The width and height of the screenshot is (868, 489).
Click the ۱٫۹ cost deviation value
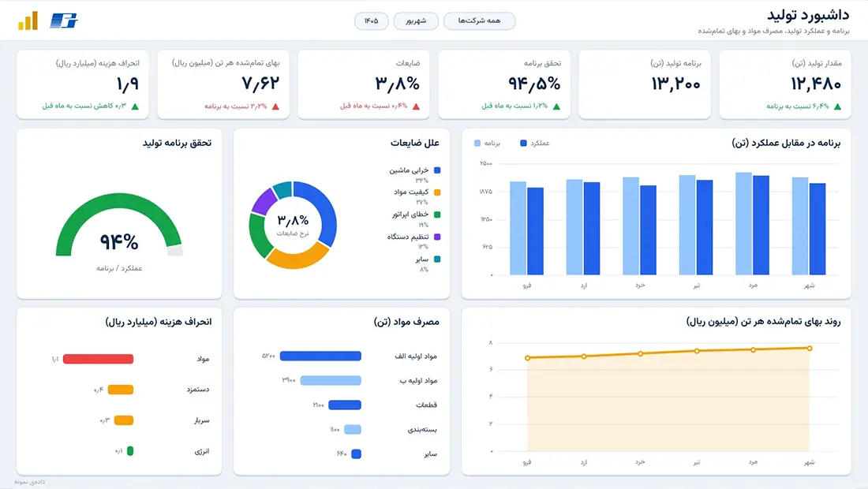tap(128, 84)
